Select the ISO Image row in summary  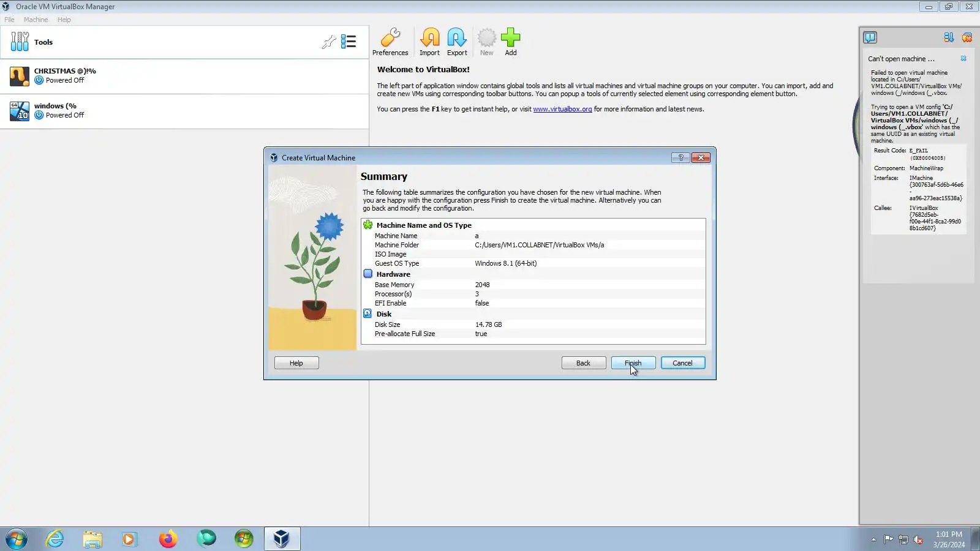[533, 254]
